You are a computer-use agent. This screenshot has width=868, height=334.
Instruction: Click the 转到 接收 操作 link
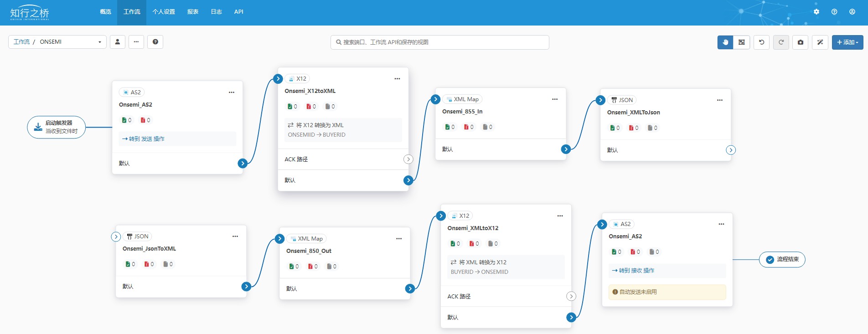pos(634,271)
